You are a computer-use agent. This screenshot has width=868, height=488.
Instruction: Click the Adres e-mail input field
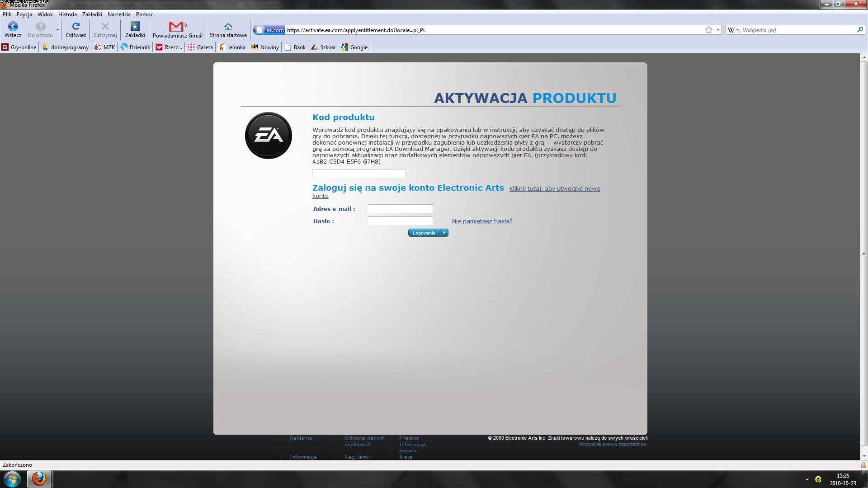point(400,209)
